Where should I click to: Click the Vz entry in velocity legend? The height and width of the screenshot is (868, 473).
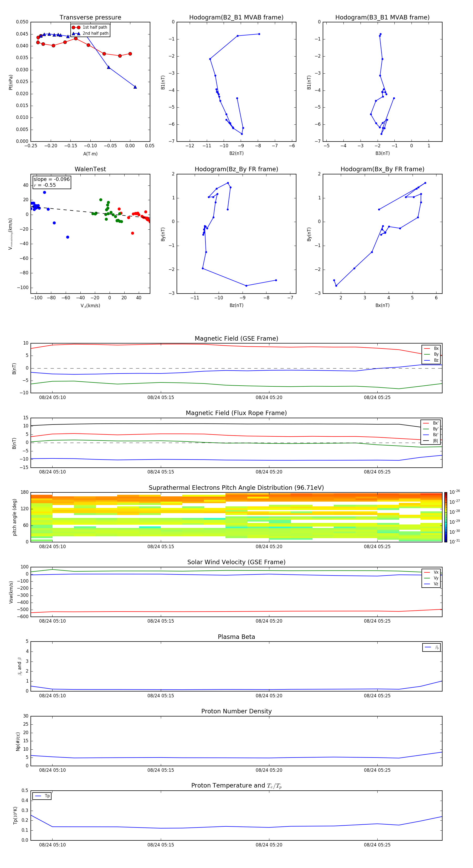[431, 584]
